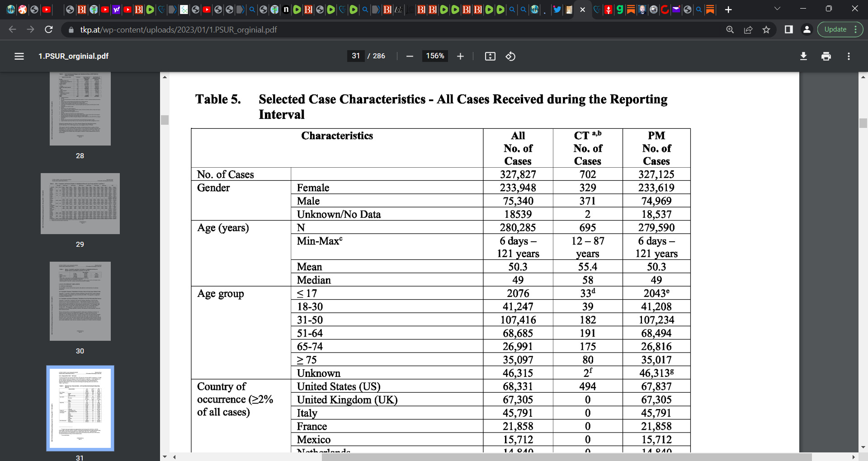Reload the current page

tap(49, 29)
